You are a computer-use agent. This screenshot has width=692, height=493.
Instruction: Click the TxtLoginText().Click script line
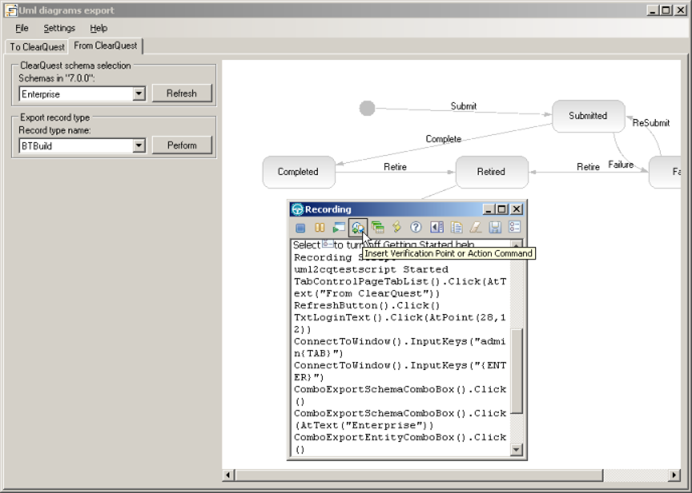coord(400,324)
